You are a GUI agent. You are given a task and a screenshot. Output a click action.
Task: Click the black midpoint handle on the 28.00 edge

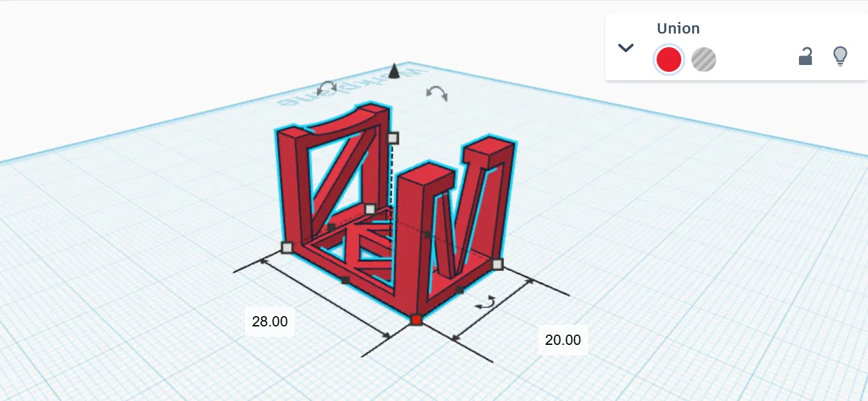tap(345, 280)
